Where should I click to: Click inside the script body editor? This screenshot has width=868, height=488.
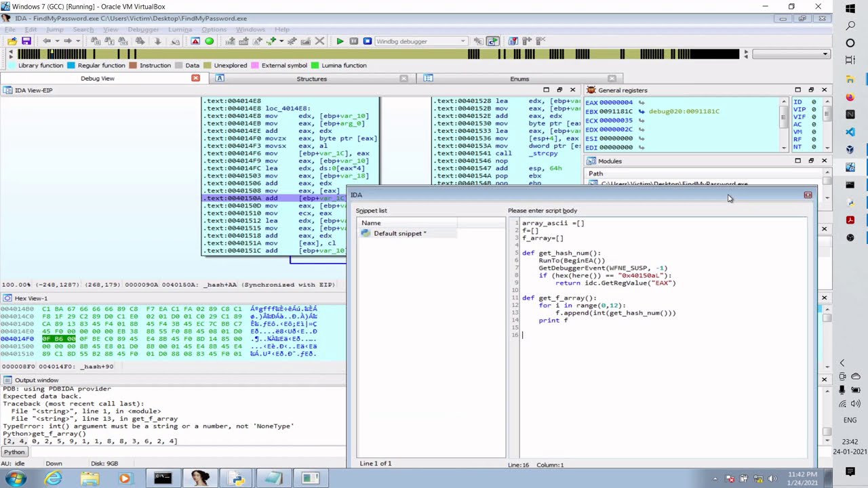(x=665, y=339)
